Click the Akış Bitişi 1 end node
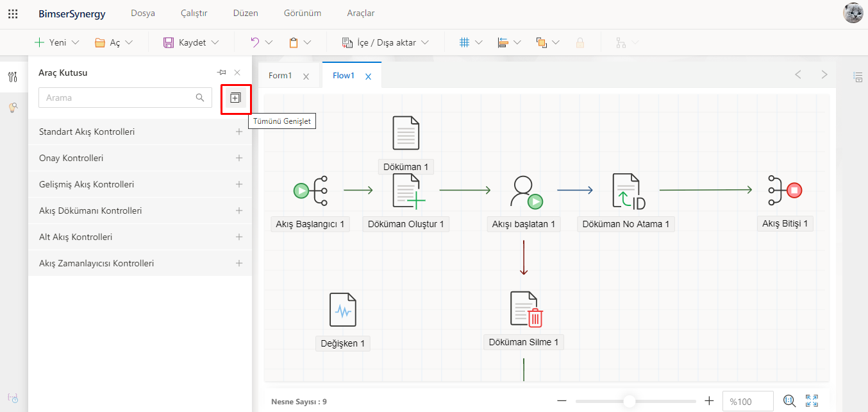This screenshot has height=412, width=868. 784,191
